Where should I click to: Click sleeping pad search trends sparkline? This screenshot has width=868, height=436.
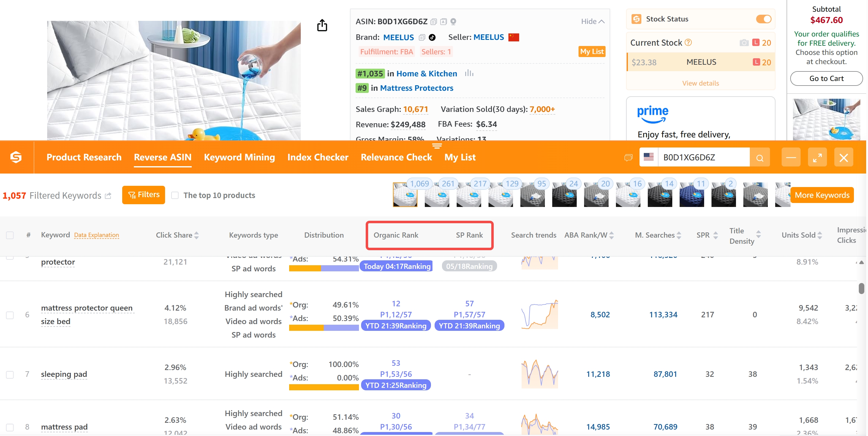click(x=539, y=374)
